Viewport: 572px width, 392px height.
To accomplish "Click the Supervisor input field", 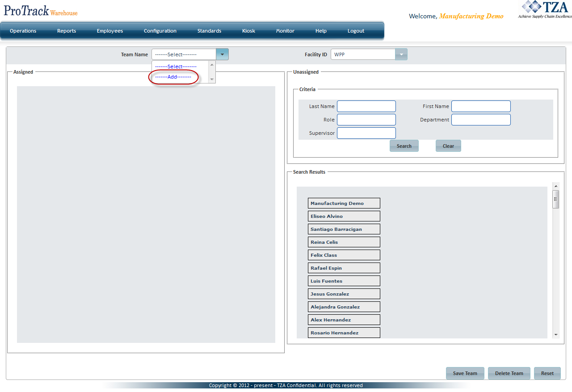I will (x=366, y=133).
